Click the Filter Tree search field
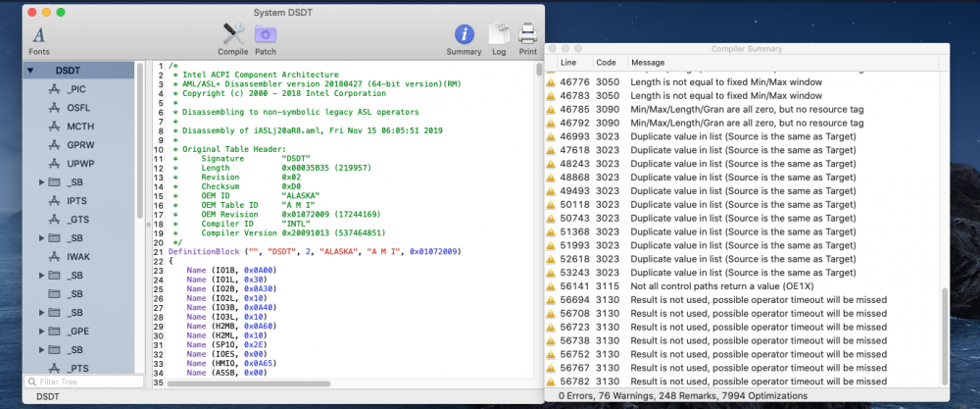This screenshot has width=980, height=409. click(83, 382)
